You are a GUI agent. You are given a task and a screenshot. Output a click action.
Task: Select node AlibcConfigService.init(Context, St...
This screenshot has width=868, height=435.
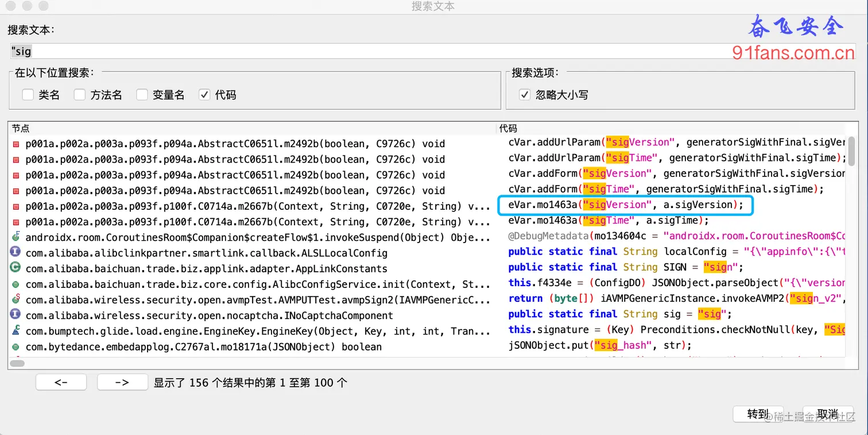[x=258, y=284]
